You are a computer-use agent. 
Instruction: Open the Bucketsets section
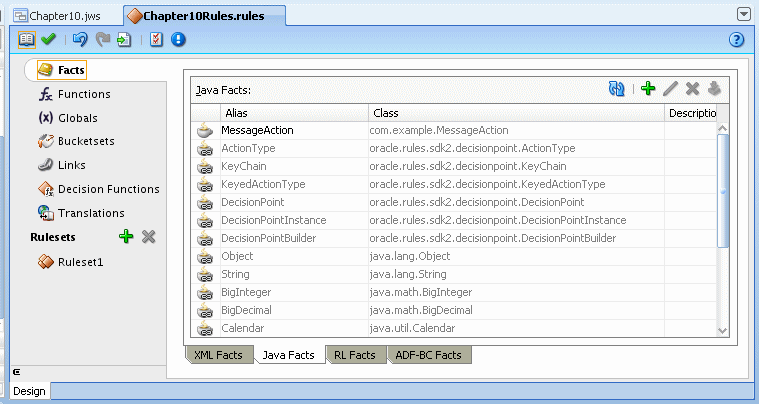tap(76, 141)
